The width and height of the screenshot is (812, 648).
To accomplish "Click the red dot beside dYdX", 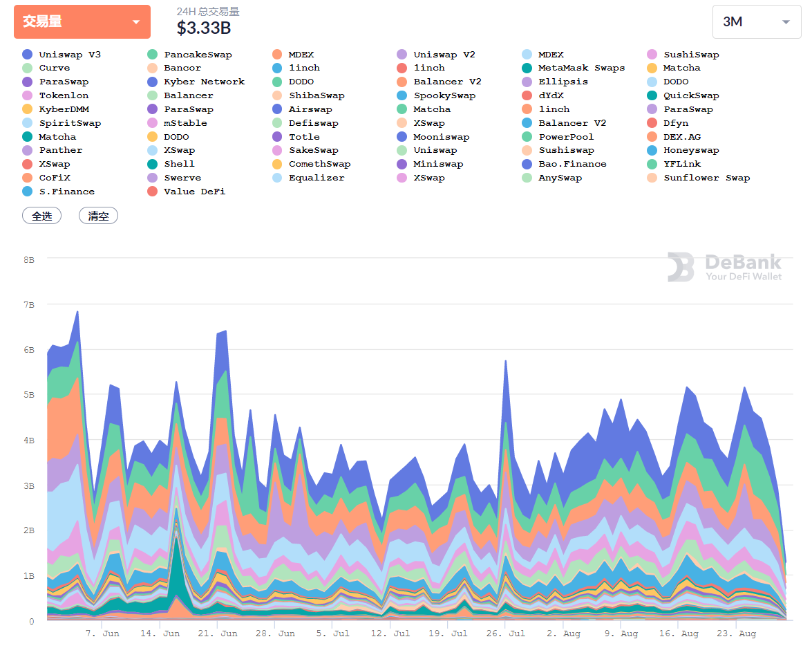I will coord(527,95).
